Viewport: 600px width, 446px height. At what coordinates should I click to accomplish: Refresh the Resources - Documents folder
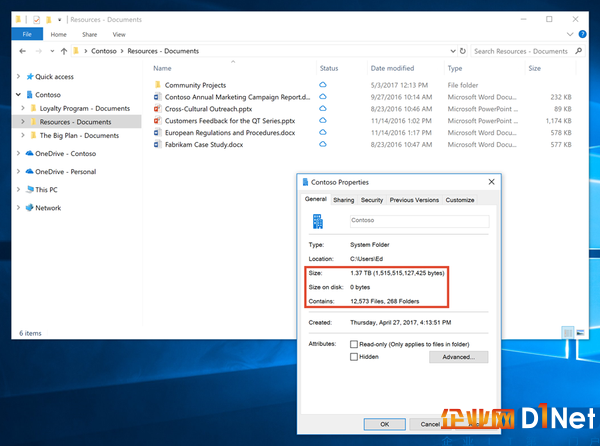coord(463,51)
